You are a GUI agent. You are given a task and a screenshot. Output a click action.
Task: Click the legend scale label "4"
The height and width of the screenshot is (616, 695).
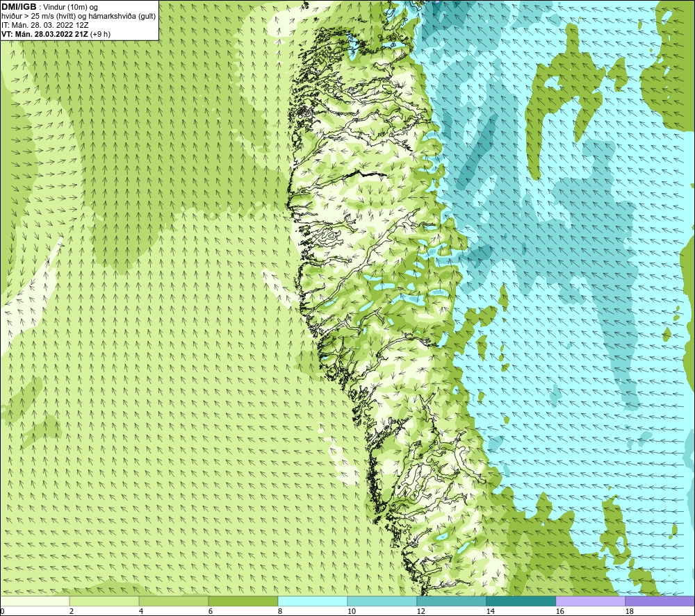141,611
